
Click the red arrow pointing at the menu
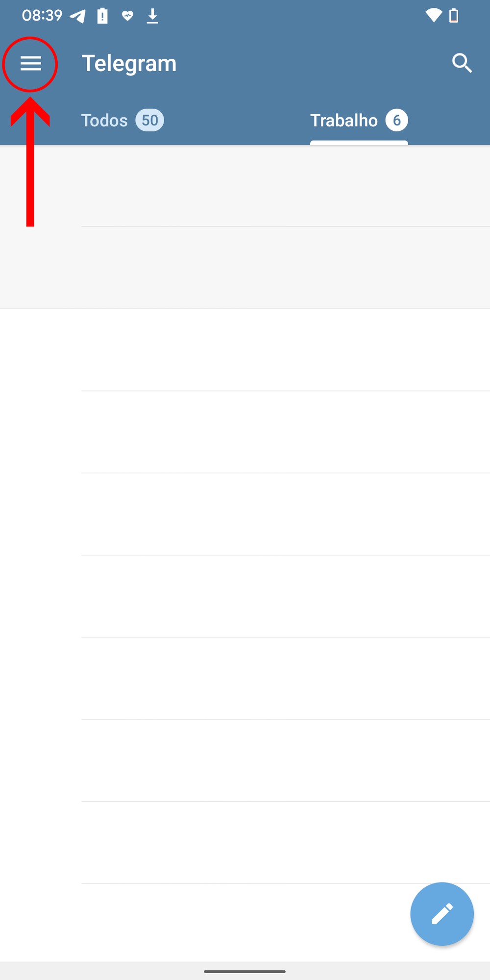click(x=30, y=162)
